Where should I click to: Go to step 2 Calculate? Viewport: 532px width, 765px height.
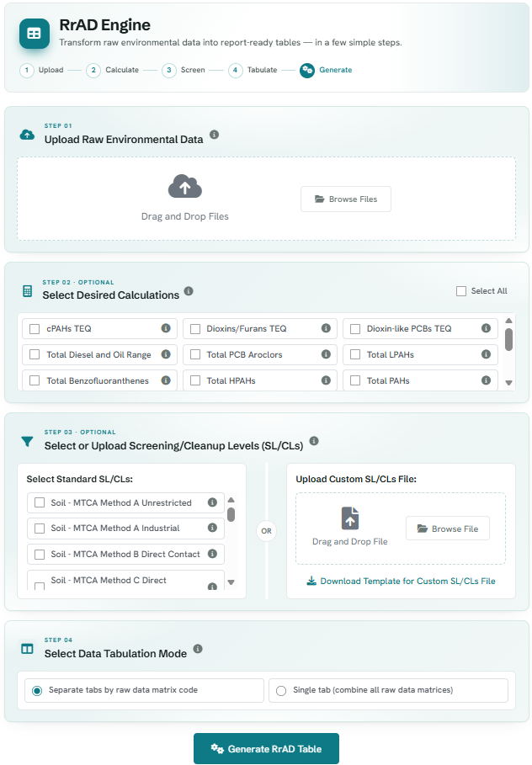[112, 70]
